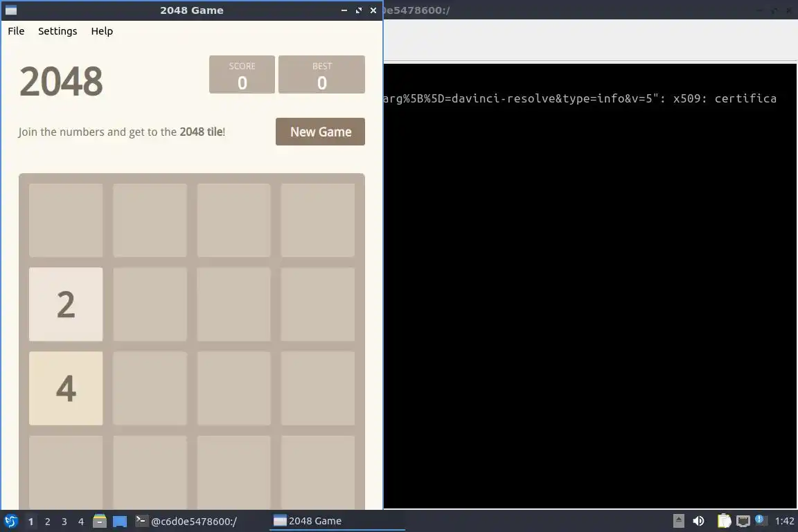
Task: Click the 2048 Game window menu icon
Action: pyautogui.click(x=10, y=10)
